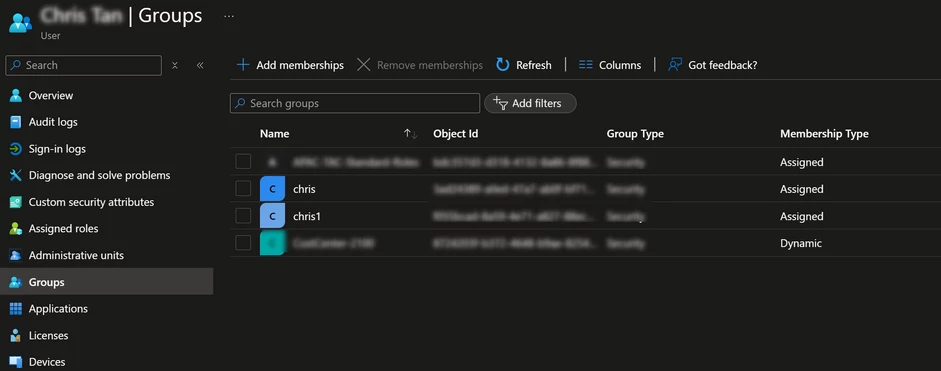Select the checkbox on the Dynamic membership row
This screenshot has height=371, width=941.
click(243, 243)
